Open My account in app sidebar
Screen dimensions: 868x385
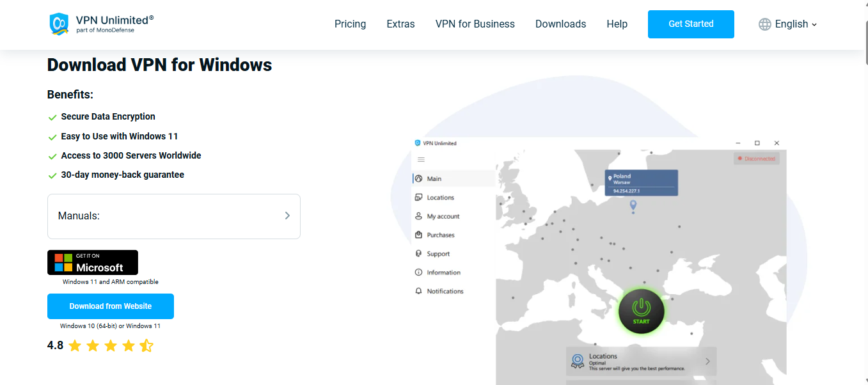click(443, 216)
